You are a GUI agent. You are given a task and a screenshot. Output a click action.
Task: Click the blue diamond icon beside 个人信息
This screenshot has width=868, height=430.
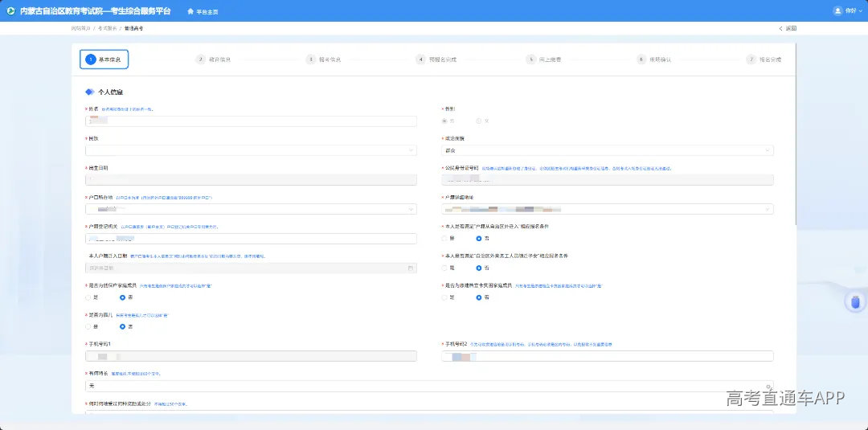click(90, 92)
